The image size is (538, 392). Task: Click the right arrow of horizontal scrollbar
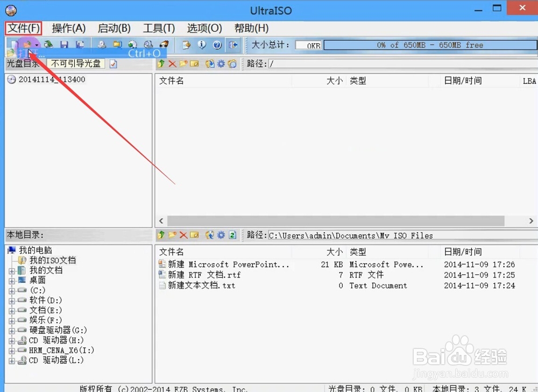pos(531,221)
